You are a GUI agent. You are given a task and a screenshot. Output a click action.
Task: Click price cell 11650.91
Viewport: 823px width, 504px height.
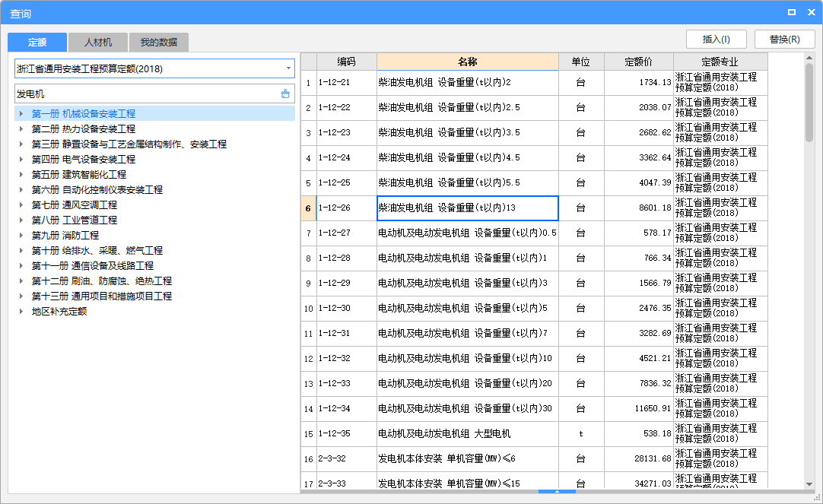(x=639, y=408)
